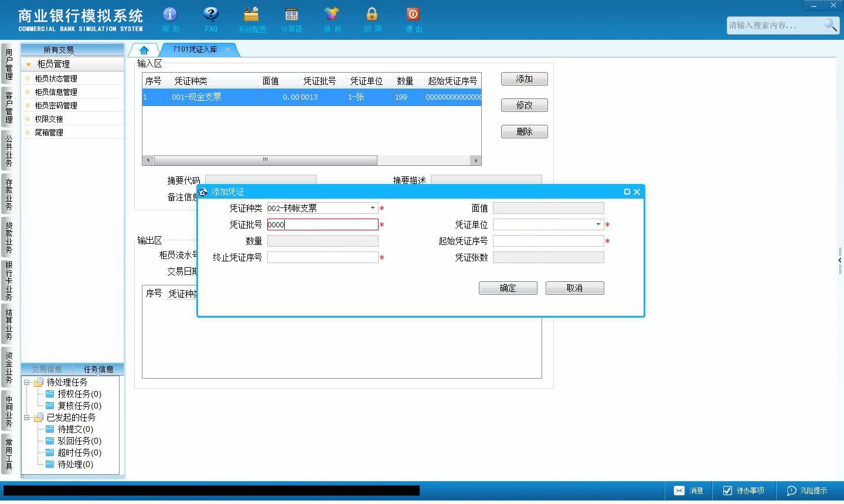The width and height of the screenshot is (844, 504).
Task: Lock screen with 锁屏 icon
Action: click(x=372, y=19)
